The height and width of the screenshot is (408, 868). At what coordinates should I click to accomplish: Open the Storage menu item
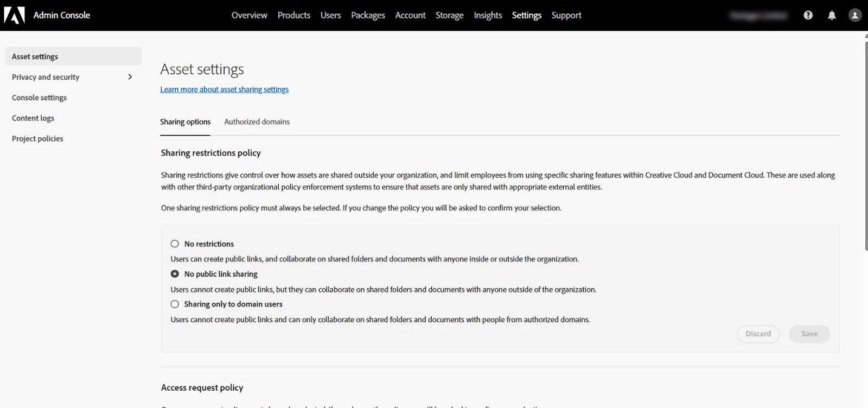click(449, 15)
